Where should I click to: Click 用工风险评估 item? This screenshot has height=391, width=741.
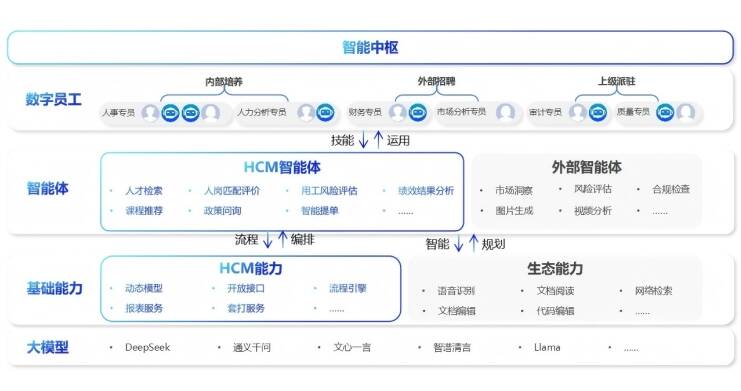pyautogui.click(x=329, y=191)
